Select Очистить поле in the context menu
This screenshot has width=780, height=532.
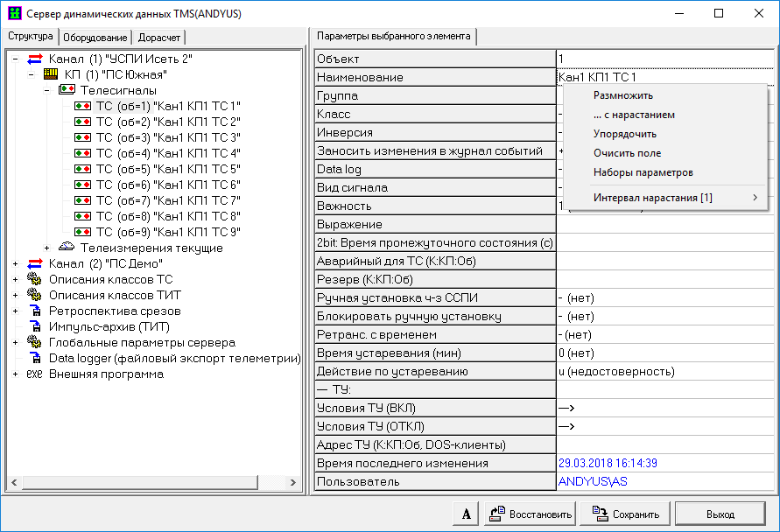(627, 153)
